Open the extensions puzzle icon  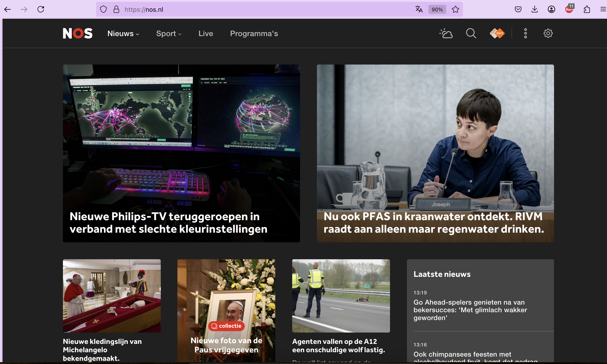click(587, 9)
